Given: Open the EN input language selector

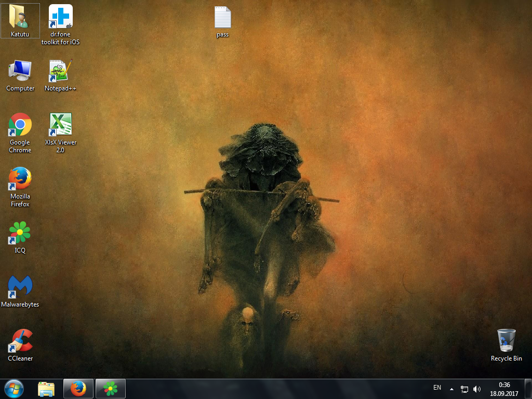Looking at the screenshot, I should (x=437, y=388).
